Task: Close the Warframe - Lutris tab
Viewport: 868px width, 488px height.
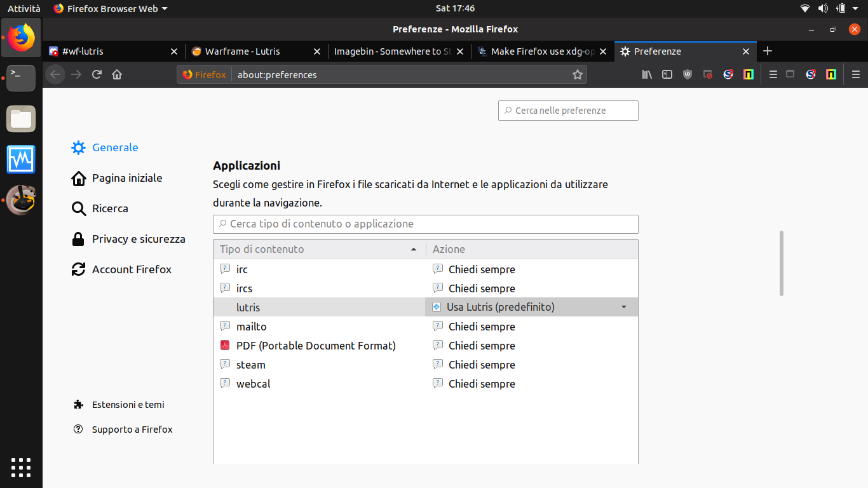Action: click(x=317, y=51)
